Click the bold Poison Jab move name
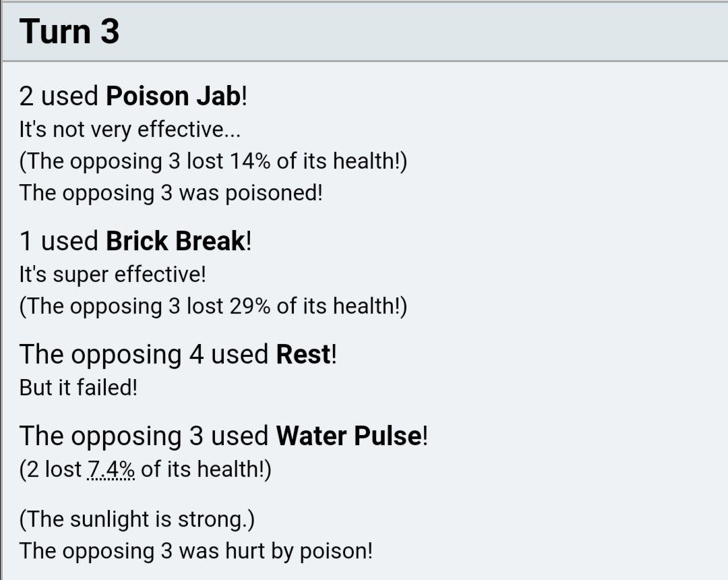728x580 pixels. (173, 96)
